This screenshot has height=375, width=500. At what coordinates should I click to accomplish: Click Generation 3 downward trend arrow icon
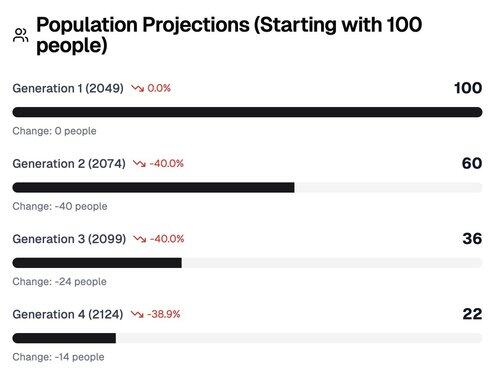(x=140, y=239)
